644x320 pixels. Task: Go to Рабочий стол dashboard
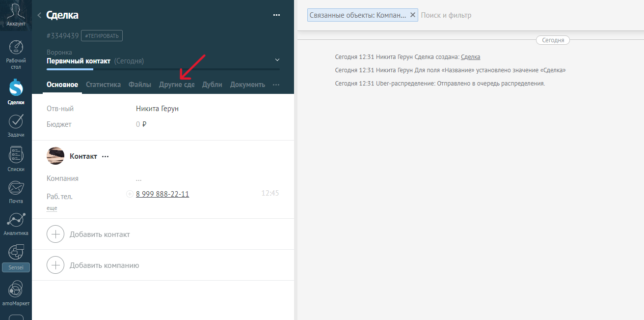tap(16, 54)
